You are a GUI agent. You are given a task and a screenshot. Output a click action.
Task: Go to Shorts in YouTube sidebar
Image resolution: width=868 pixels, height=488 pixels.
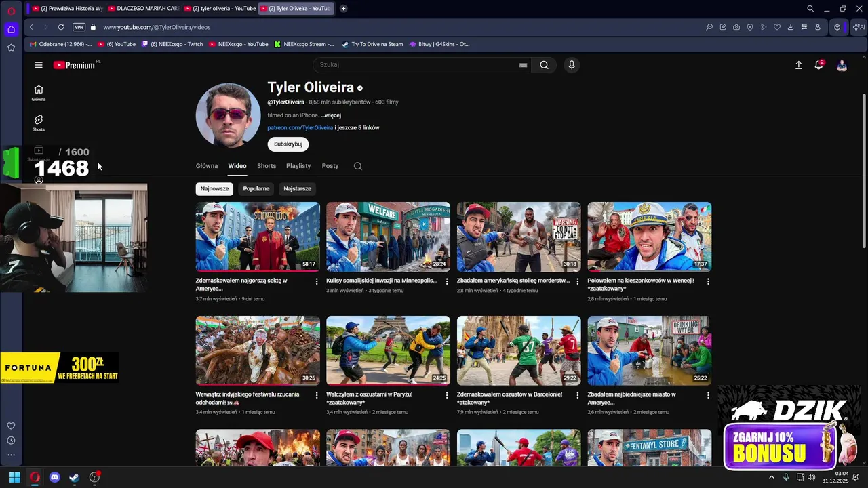tap(39, 123)
